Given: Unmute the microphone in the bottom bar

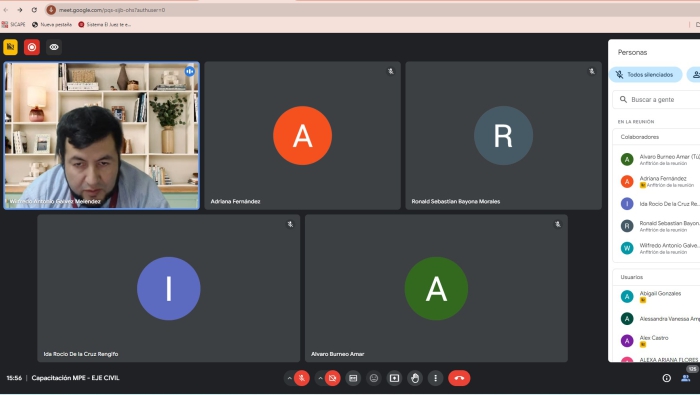Looking at the screenshot, I should [302, 378].
